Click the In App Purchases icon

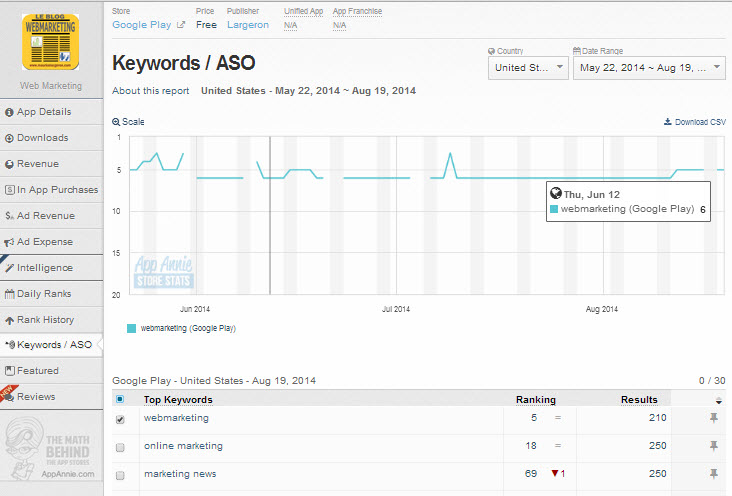pos(9,190)
